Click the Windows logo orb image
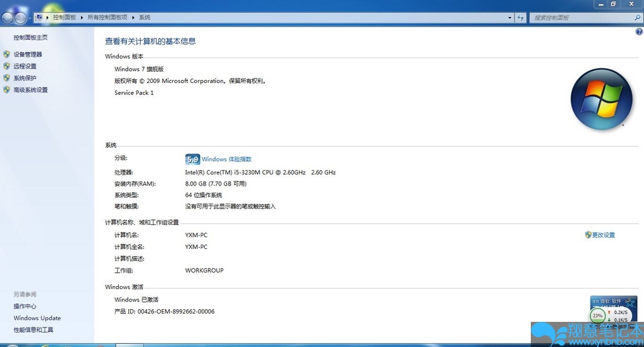The image size is (644, 347). pos(602,99)
